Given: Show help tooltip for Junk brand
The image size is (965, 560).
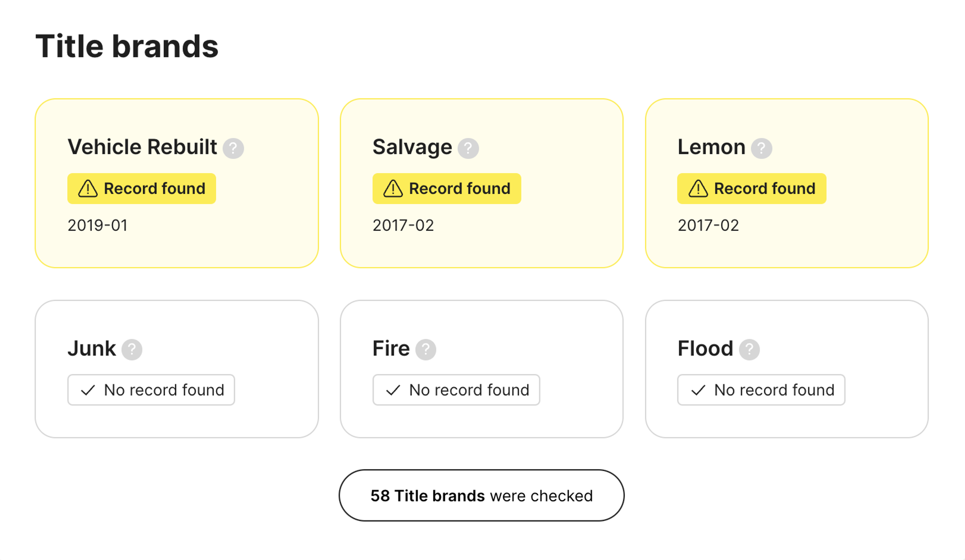Looking at the screenshot, I should [132, 350].
